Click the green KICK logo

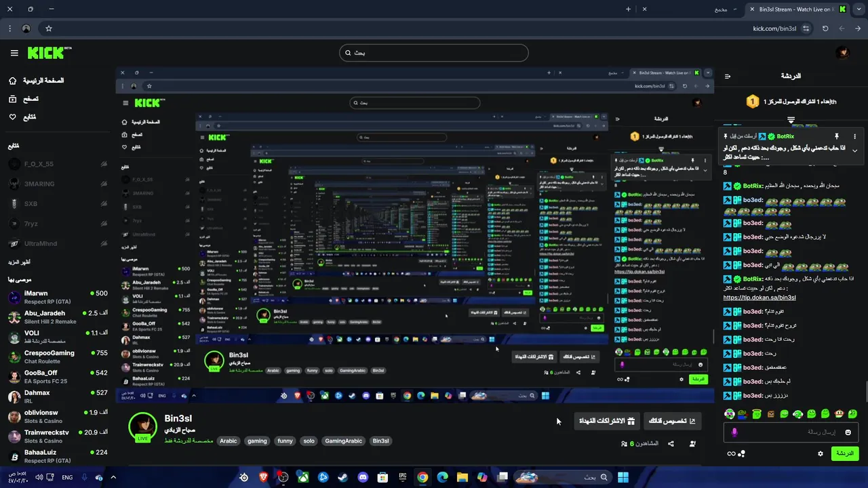(49, 53)
